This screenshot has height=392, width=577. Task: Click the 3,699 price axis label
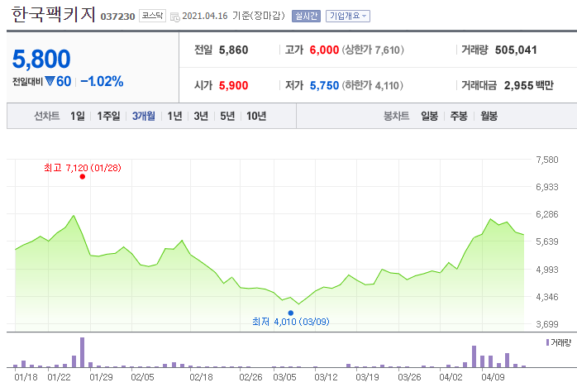(546, 324)
